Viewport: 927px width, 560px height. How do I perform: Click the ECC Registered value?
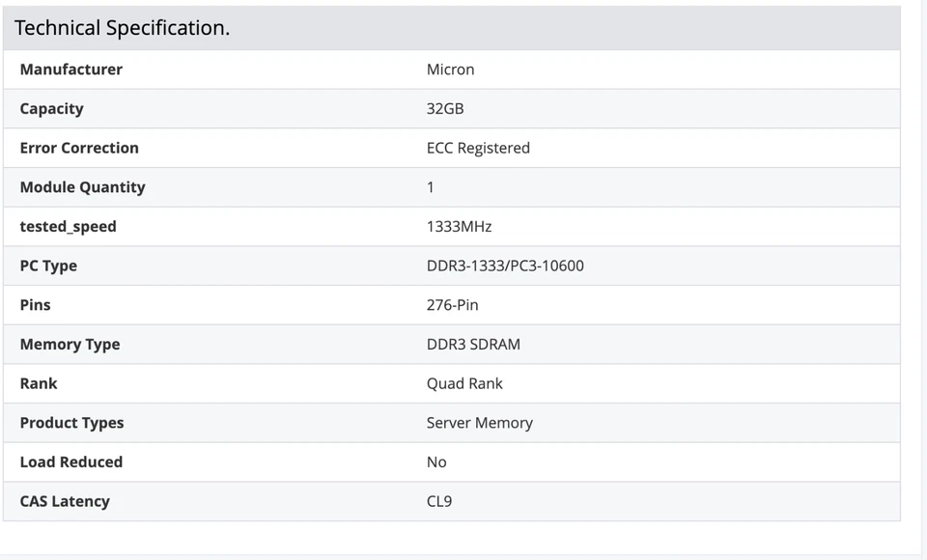pos(479,148)
